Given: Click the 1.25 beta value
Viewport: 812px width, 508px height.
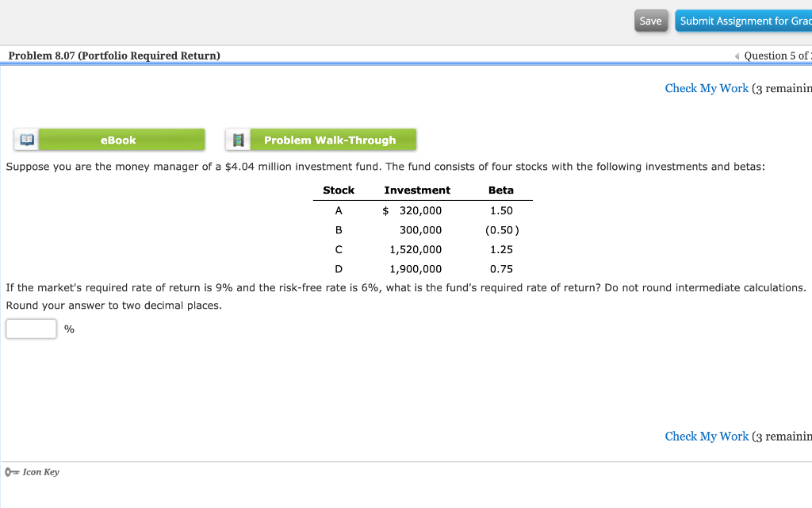Looking at the screenshot, I should click(501, 250).
